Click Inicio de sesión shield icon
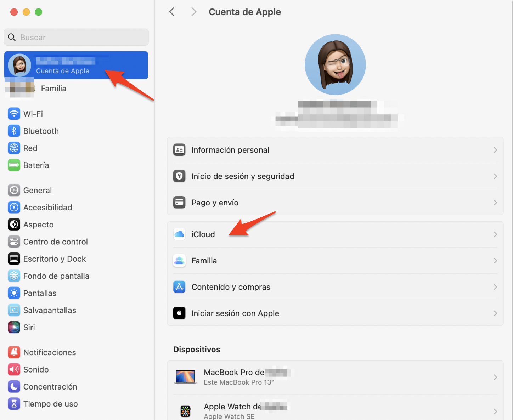The width and height of the screenshot is (513, 420). [x=179, y=176]
